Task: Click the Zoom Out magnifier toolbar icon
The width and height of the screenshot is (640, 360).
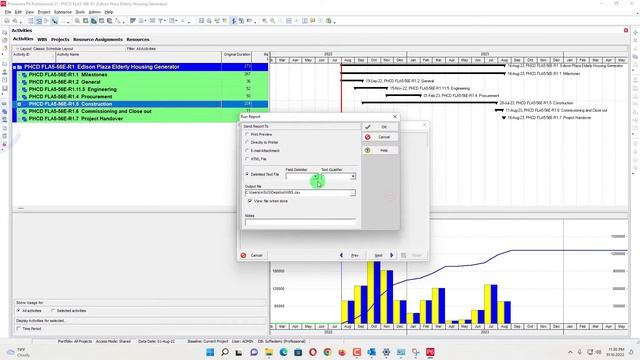Action: point(272,21)
